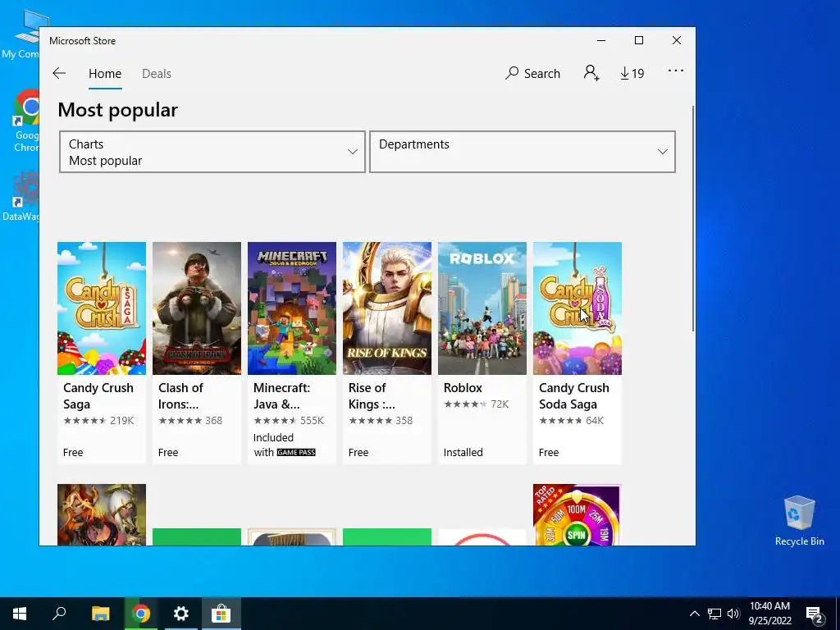Screen dimensions: 840x630
Task: Click the network tray icon
Action: (x=714, y=614)
